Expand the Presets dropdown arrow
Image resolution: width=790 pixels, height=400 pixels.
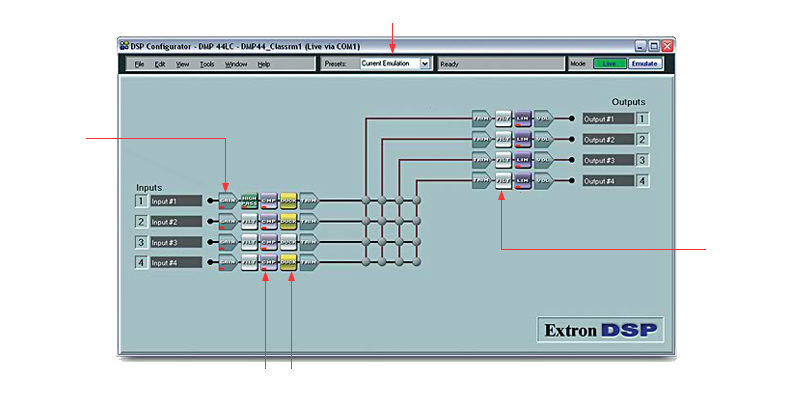pyautogui.click(x=425, y=64)
